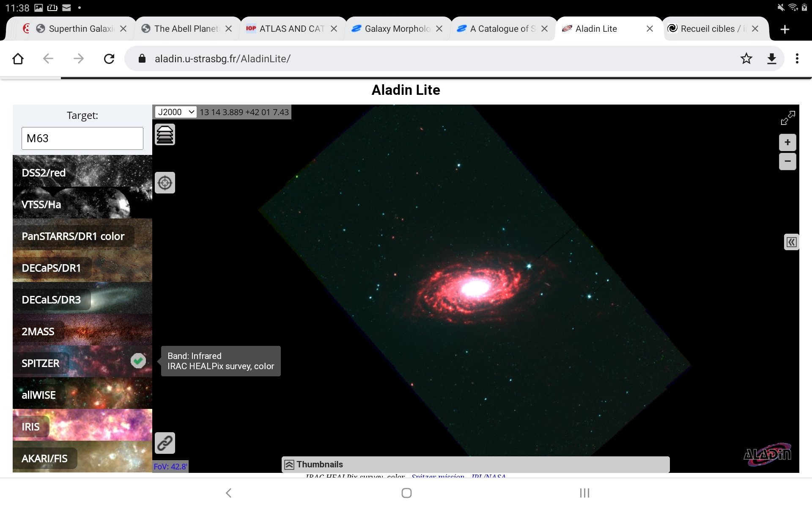The image size is (812, 508).
Task: Zoom in with the plus button
Action: pos(787,142)
